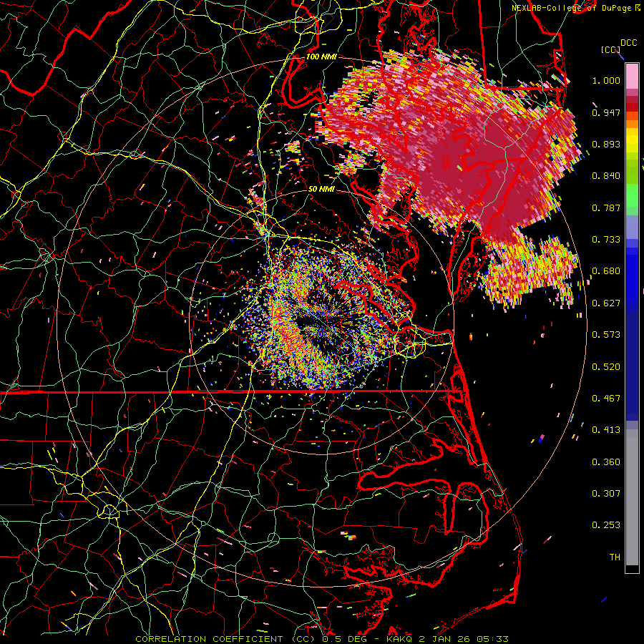The width and height of the screenshot is (644, 644).
Task: Click the [CC] unit label
Action: pyautogui.click(x=611, y=49)
